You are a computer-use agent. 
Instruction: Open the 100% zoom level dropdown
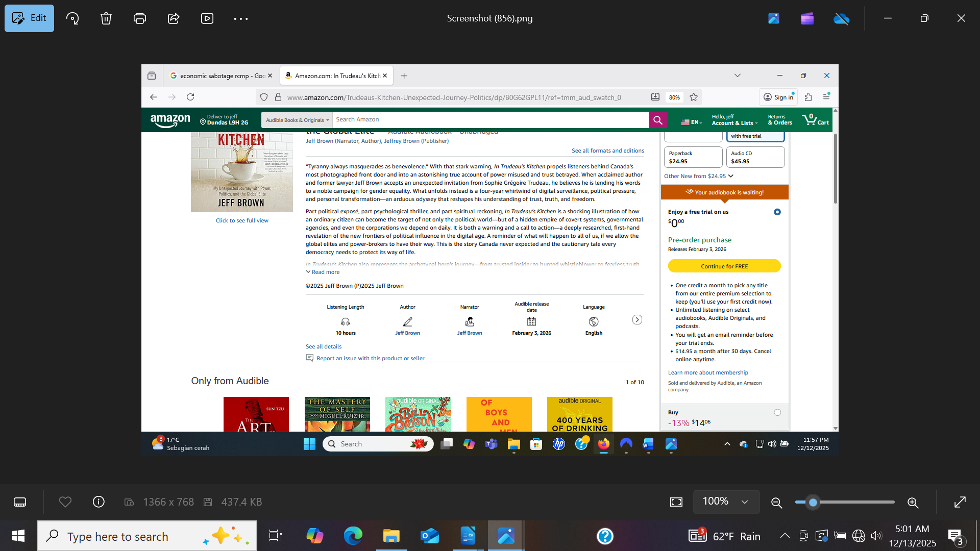point(726,502)
